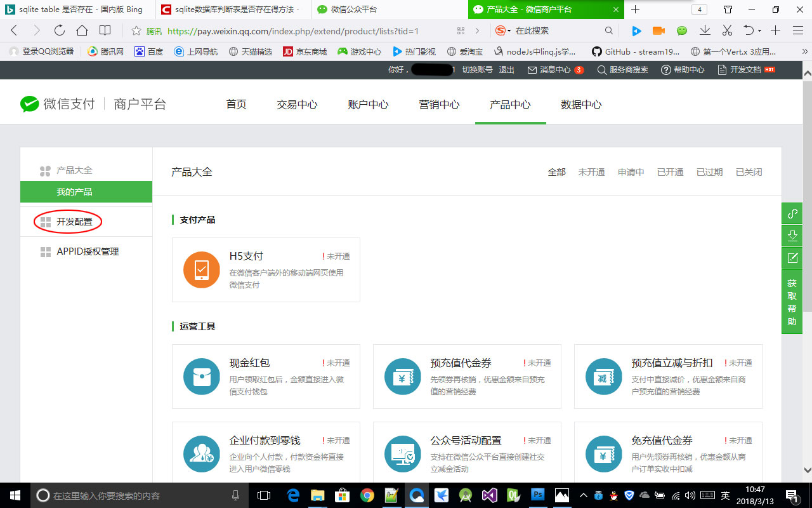The image size is (812, 508).
Task: Open Visual Studio from the taskbar
Action: 489,495
